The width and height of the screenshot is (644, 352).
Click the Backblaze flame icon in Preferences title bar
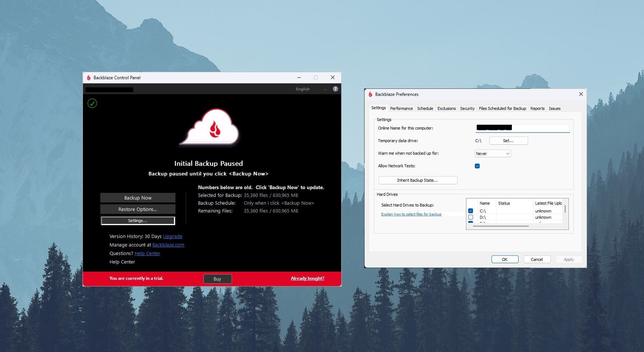pyautogui.click(x=370, y=94)
